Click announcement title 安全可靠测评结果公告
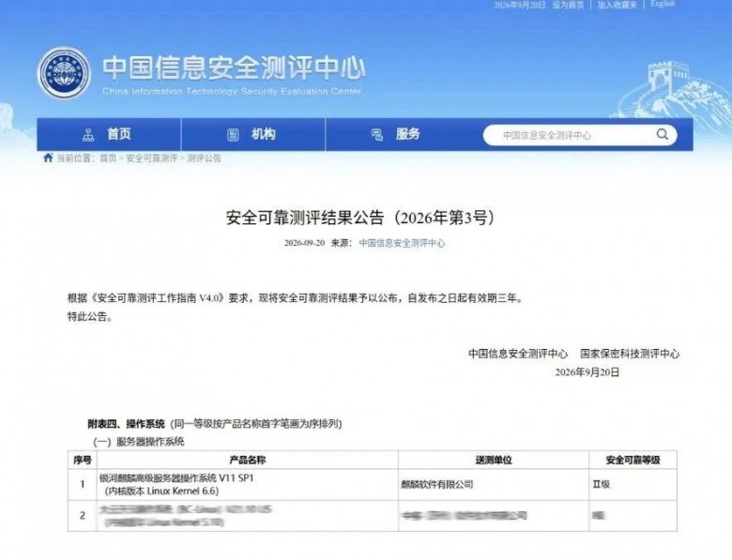 coord(360,218)
